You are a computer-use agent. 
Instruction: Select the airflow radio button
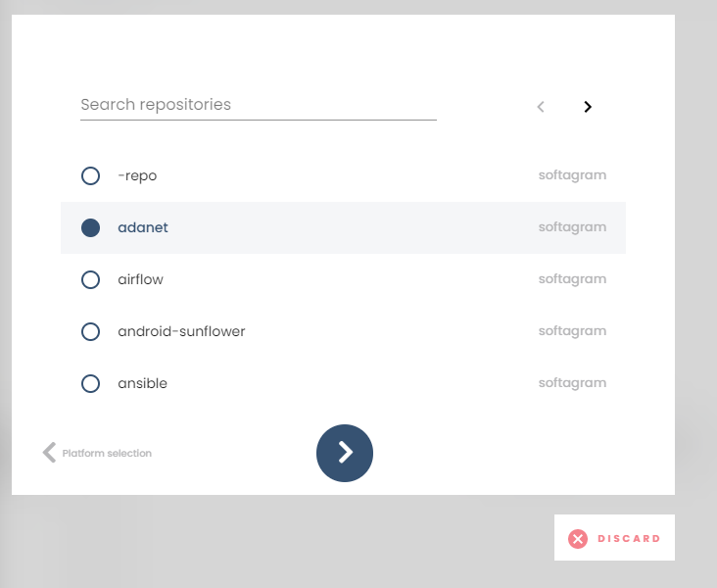click(90, 279)
